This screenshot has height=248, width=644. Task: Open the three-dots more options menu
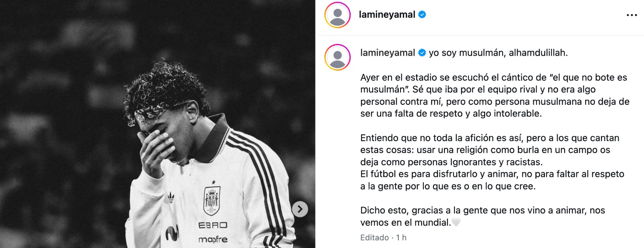pos(632,15)
